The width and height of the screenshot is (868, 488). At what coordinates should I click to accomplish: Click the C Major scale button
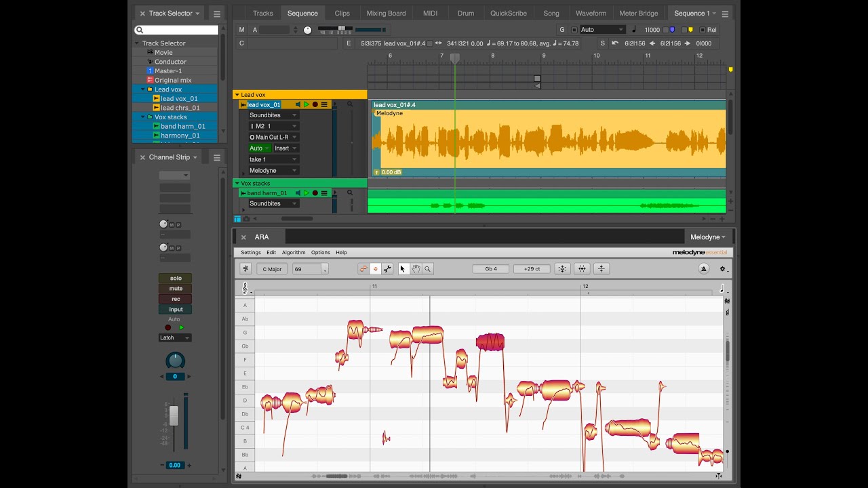coord(272,269)
